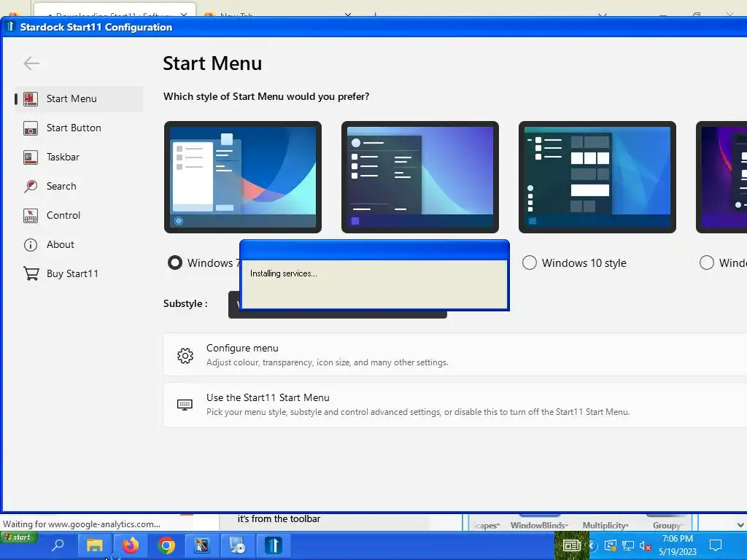Screen dimensions: 747x560
Task: Click the Start11 icon in title bar
Action: point(10,27)
